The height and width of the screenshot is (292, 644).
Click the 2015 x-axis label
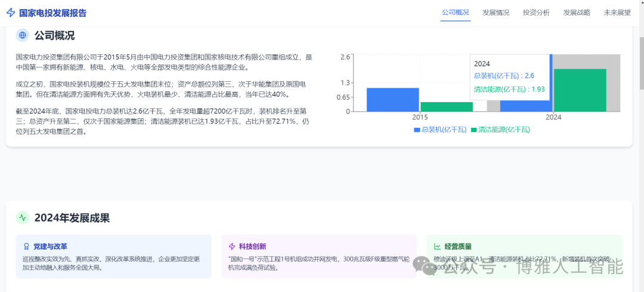[x=420, y=117]
